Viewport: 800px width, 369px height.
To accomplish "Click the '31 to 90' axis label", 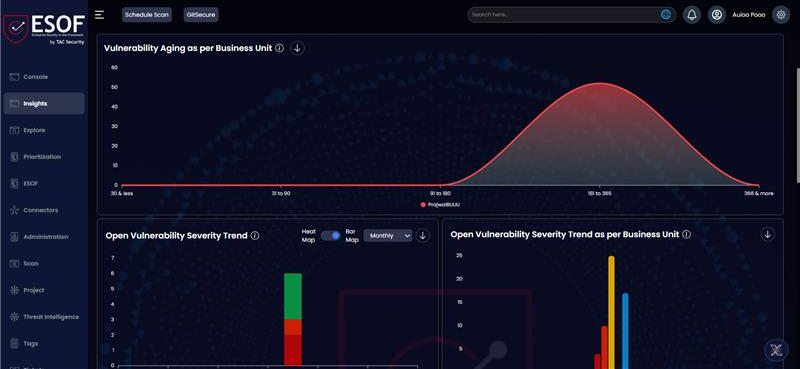I will click(x=281, y=193).
